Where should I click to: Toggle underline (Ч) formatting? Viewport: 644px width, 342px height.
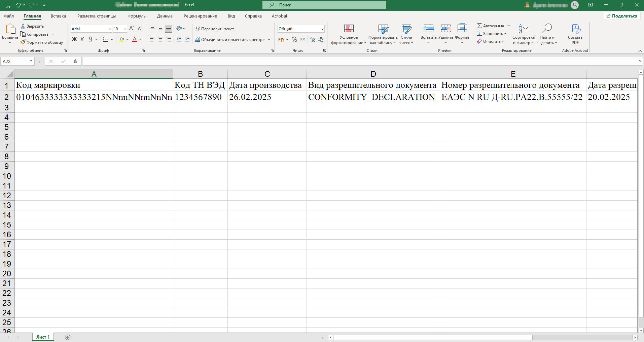[90, 39]
